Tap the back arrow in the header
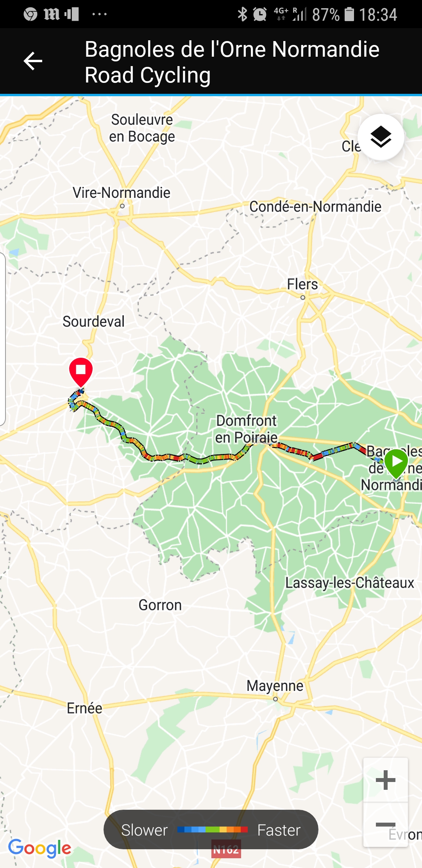The width and height of the screenshot is (422, 868). point(33,61)
